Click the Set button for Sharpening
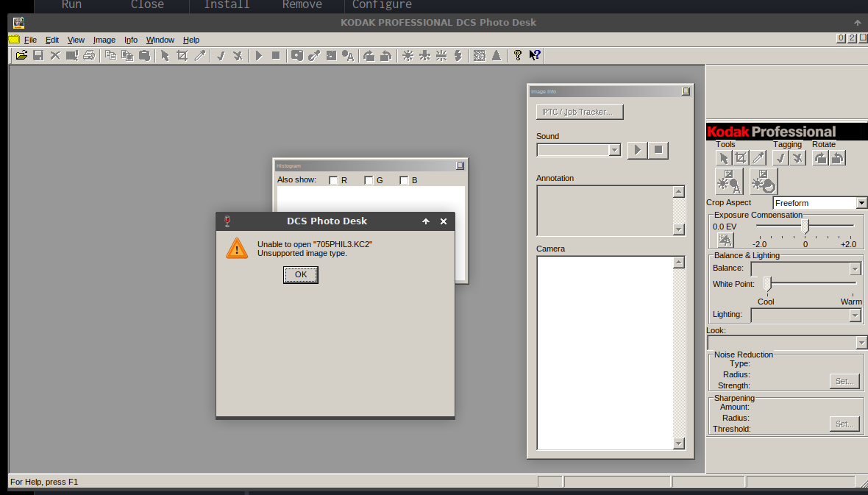 pyautogui.click(x=844, y=424)
